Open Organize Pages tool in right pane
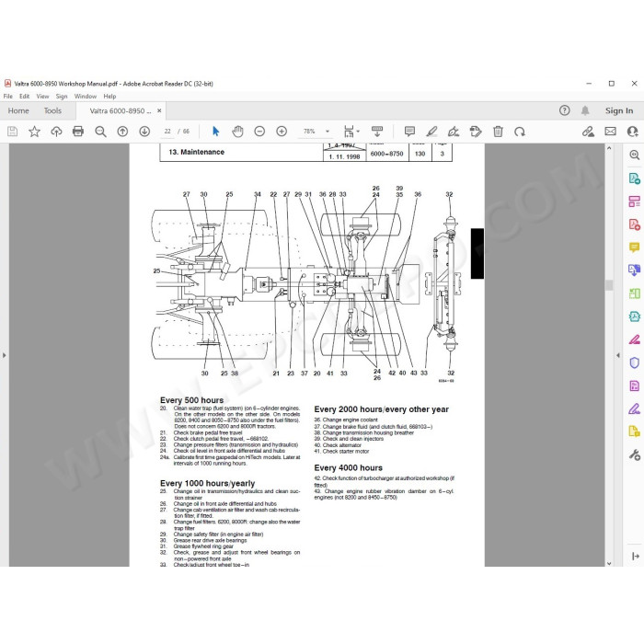 pyautogui.click(x=634, y=201)
